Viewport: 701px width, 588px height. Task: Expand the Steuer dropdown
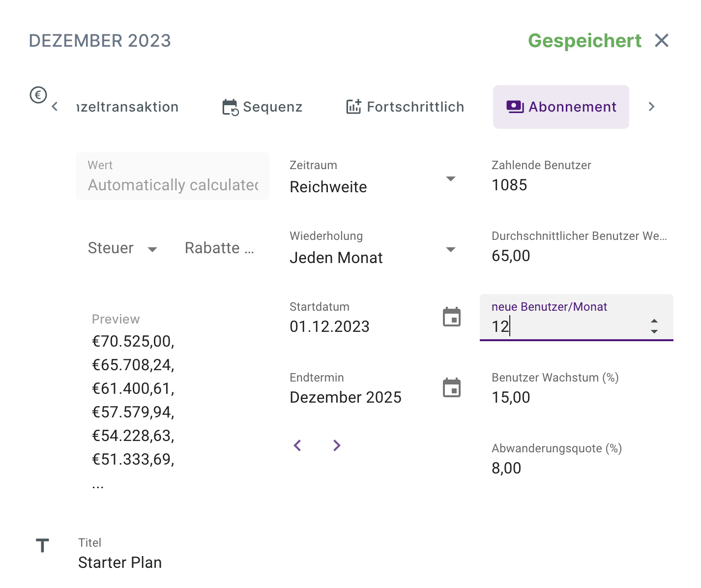tap(152, 249)
